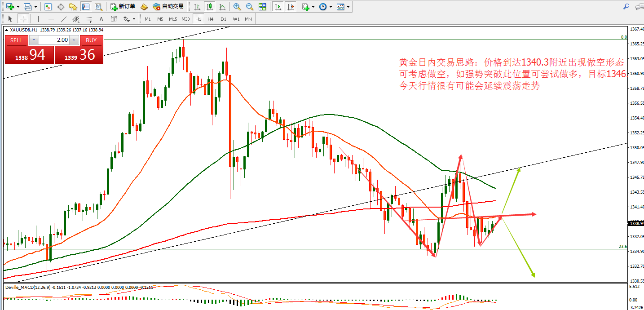
Task: Click the volume field showing 2.00
Action: pyautogui.click(x=54, y=40)
